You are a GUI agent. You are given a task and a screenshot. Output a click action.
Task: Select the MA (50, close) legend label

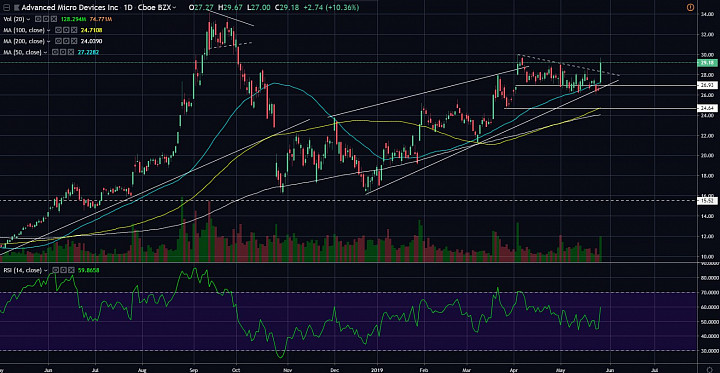point(22,52)
